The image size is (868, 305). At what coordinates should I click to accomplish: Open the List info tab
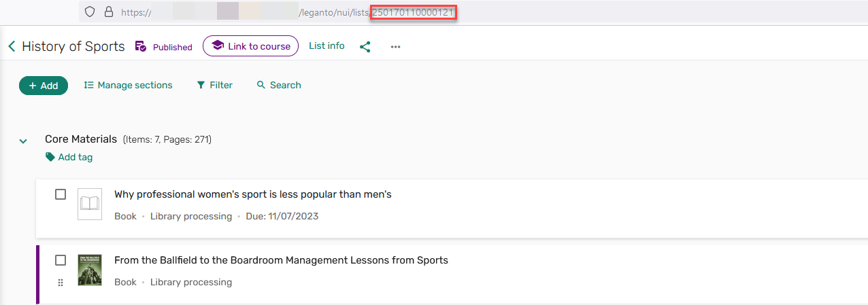pos(327,46)
